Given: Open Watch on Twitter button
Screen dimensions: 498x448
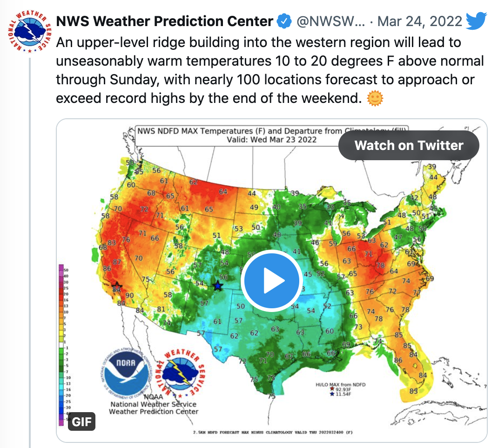Looking at the screenshot, I should [409, 145].
